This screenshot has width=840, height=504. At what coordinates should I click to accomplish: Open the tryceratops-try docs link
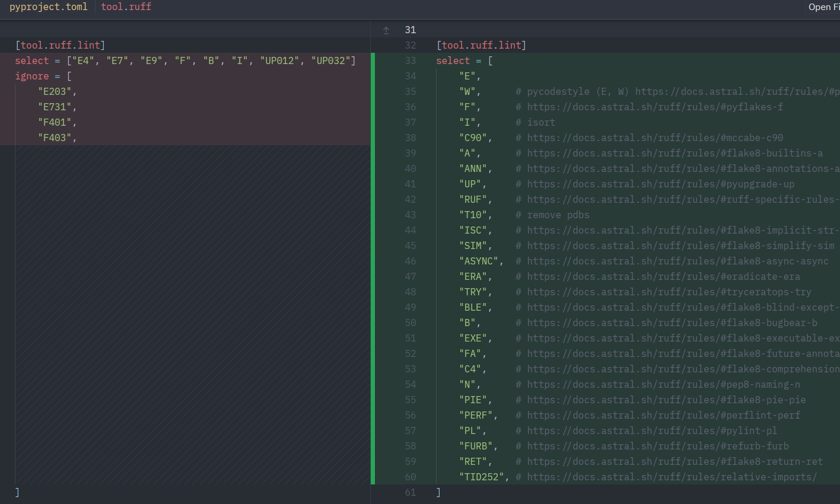(669, 292)
